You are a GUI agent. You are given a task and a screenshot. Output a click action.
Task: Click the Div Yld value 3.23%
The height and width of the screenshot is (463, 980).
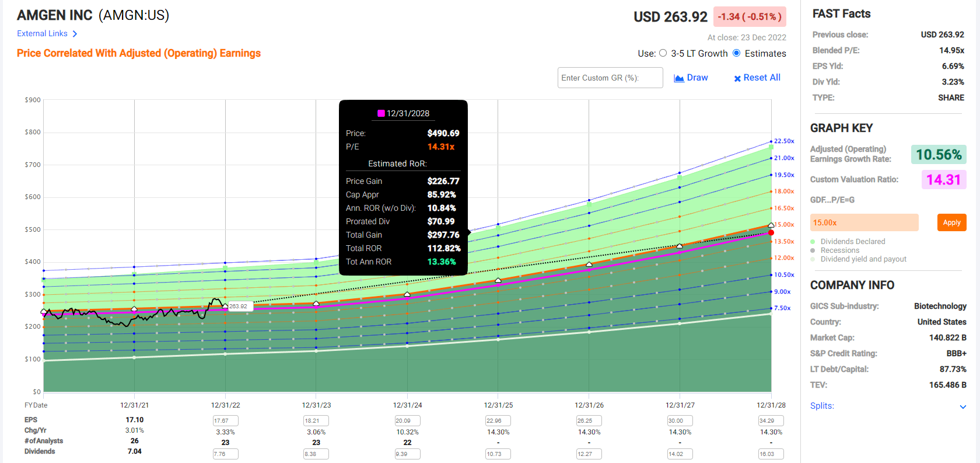click(953, 82)
